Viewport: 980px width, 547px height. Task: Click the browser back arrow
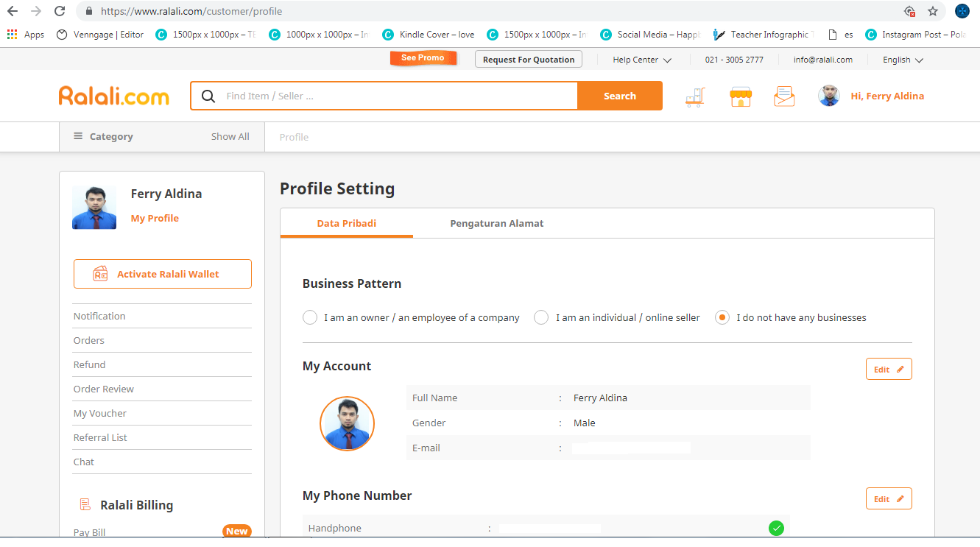click(13, 11)
